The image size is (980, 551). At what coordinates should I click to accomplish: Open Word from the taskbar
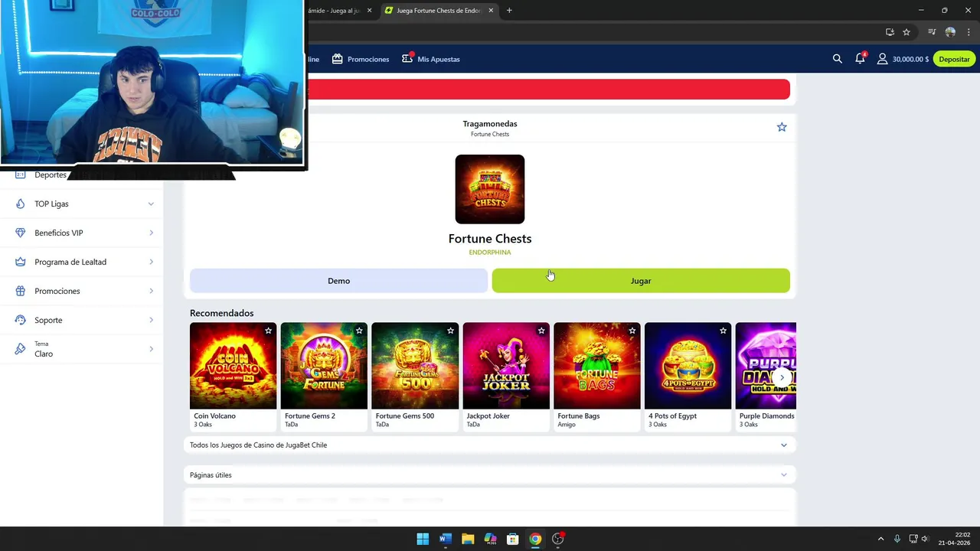click(445, 539)
